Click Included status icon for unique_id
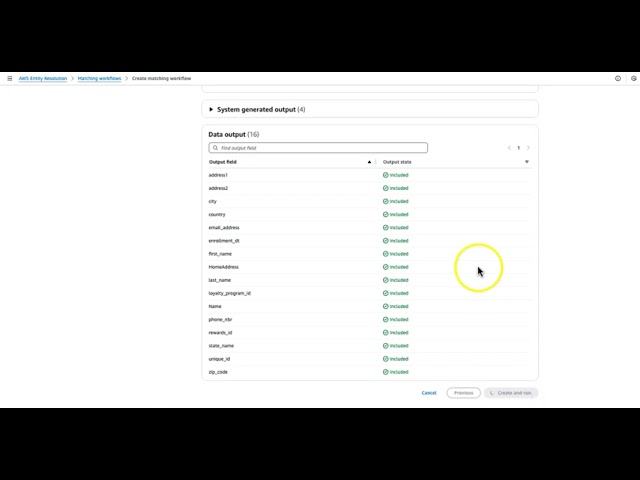The height and width of the screenshot is (480, 640). click(385, 359)
